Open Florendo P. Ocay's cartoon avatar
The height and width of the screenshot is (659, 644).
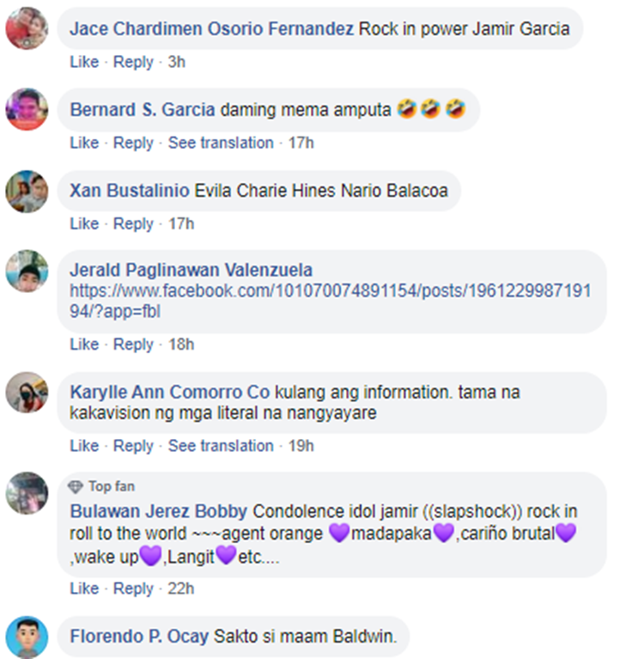point(27,638)
